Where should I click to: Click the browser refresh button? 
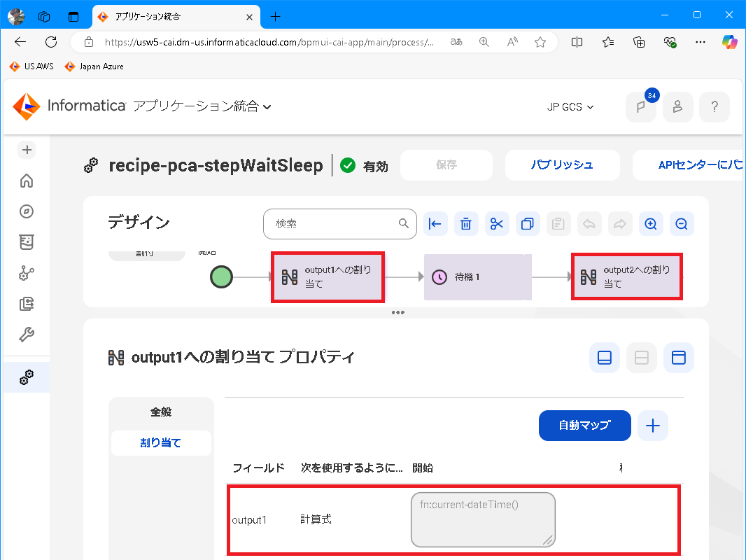coord(51,42)
